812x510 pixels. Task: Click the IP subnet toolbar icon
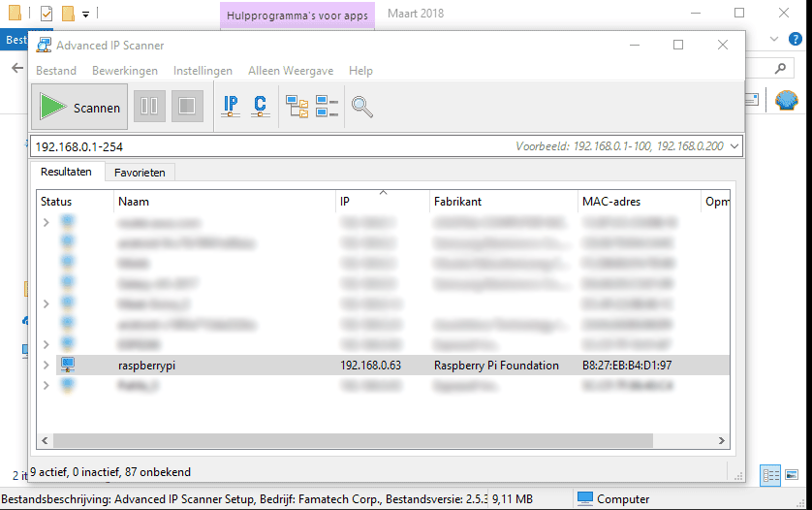pyautogui.click(x=231, y=107)
